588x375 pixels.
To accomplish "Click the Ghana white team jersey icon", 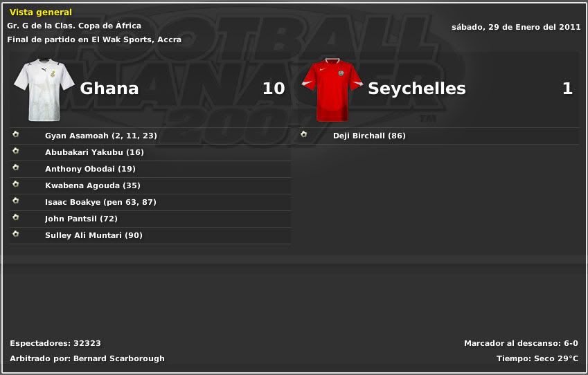I will click(44, 89).
